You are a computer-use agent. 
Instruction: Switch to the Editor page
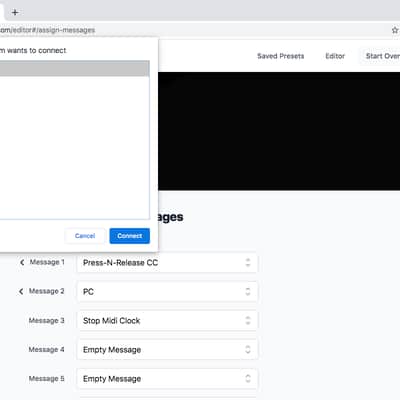335,56
